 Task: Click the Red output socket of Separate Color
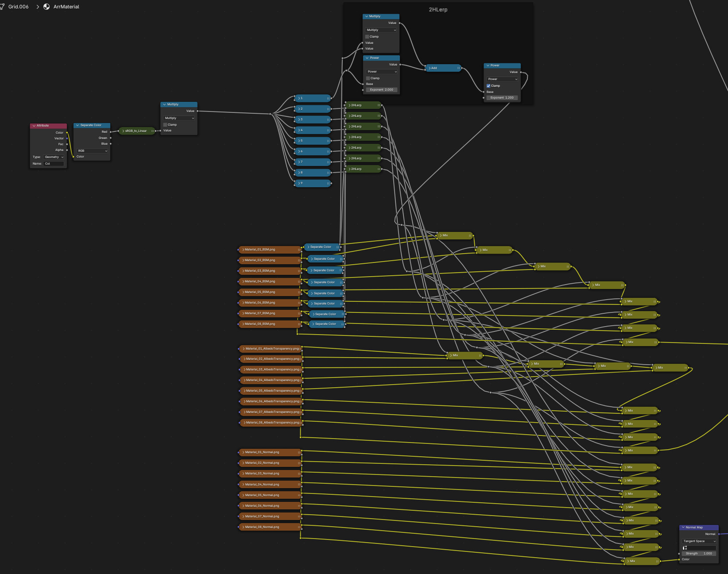(110, 131)
